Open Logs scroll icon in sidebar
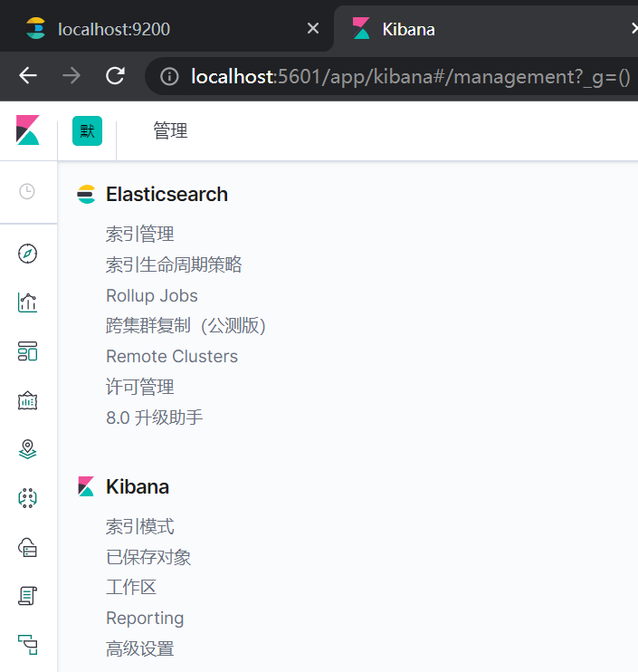This screenshot has width=638, height=672. (27, 596)
